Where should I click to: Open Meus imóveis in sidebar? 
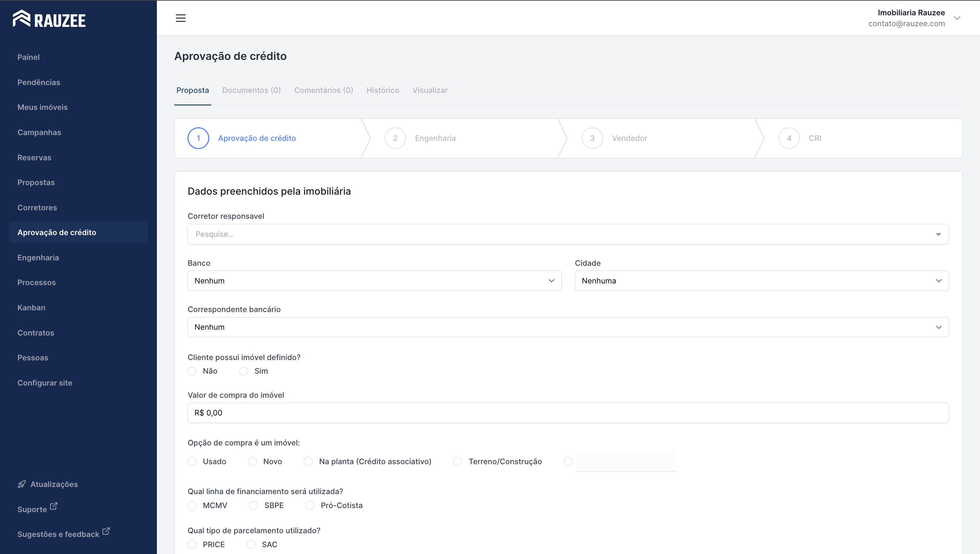[43, 107]
